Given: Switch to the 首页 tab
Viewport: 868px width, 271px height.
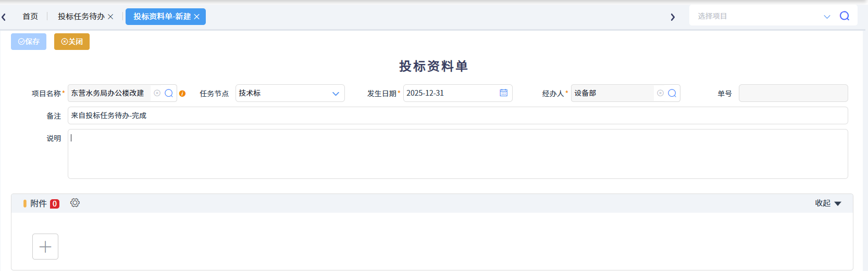Looking at the screenshot, I should point(30,17).
